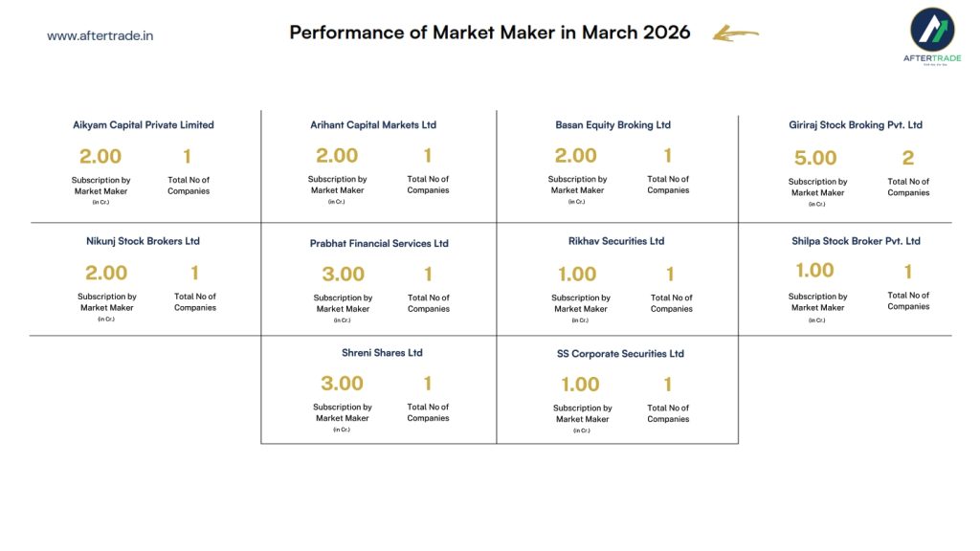The image size is (980, 551).
Task: Click SS Corporate Securities Ltd name
Action: (x=620, y=354)
